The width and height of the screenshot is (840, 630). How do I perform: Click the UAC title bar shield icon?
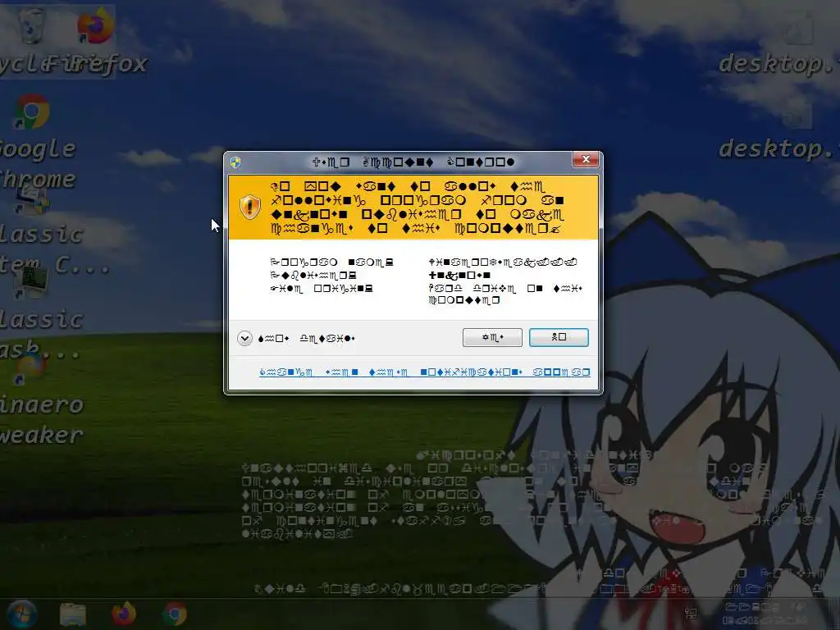coord(235,162)
